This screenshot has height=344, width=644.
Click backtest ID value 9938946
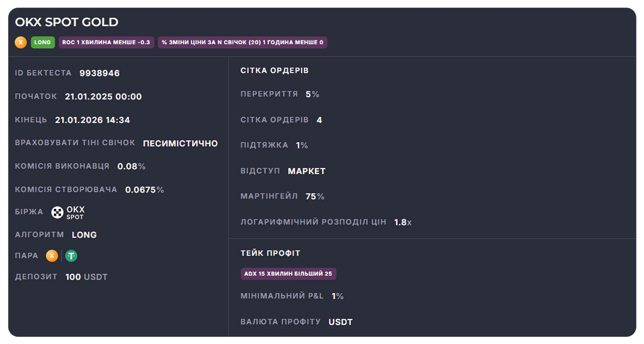(x=99, y=73)
